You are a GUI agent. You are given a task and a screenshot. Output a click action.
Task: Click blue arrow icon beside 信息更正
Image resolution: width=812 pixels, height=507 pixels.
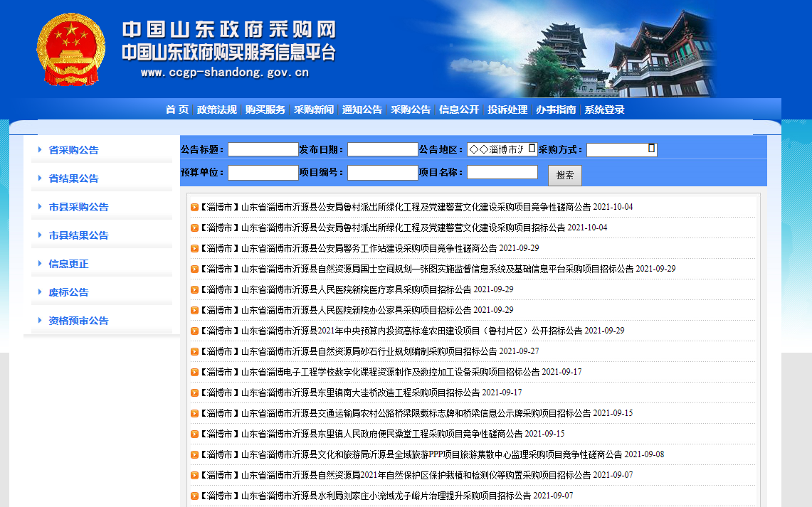point(40,264)
